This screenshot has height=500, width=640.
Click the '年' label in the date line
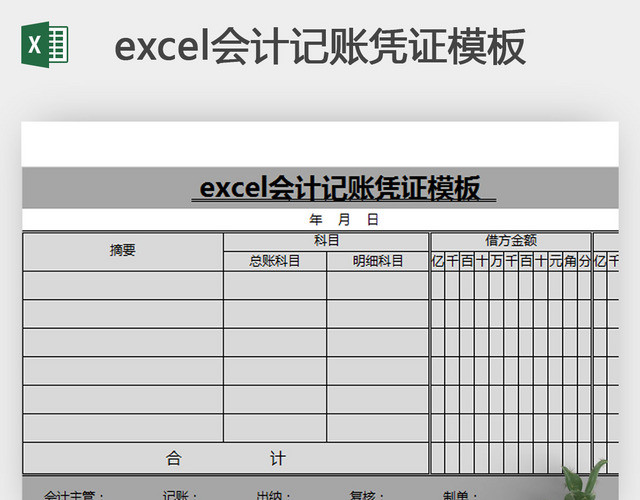tap(316, 220)
